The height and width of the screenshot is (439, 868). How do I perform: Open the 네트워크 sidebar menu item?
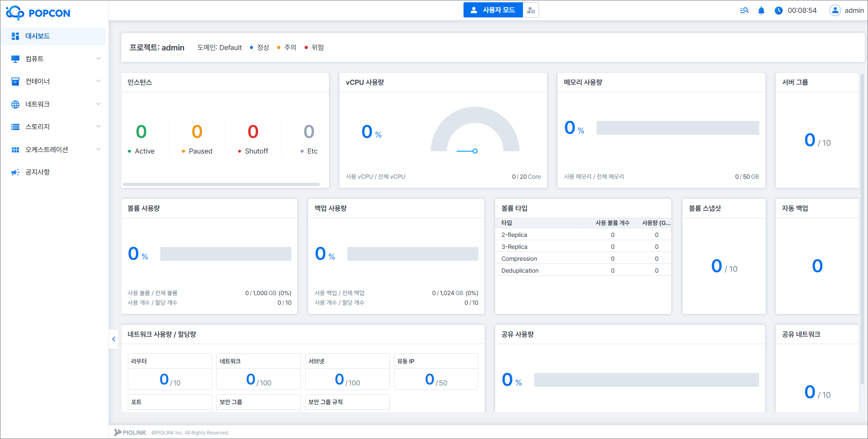point(38,104)
